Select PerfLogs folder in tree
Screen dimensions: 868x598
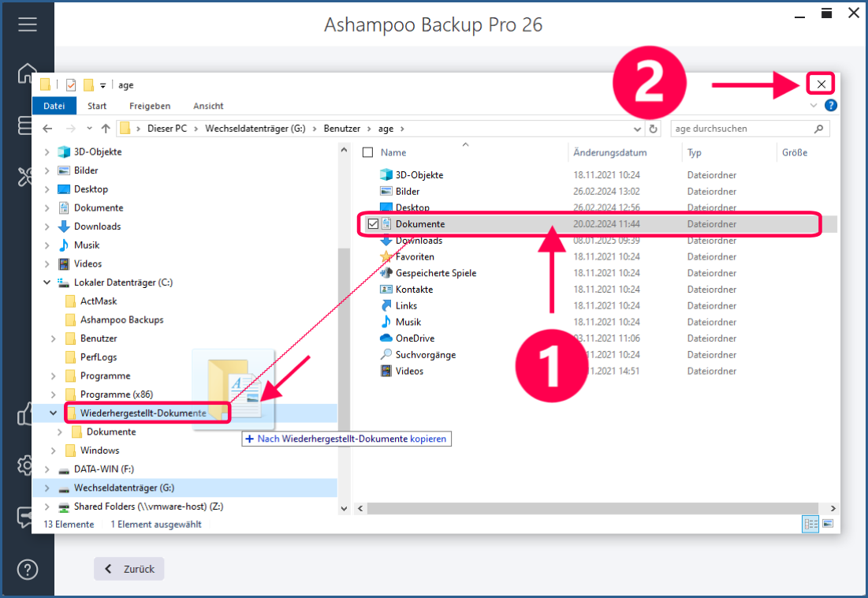(x=99, y=357)
